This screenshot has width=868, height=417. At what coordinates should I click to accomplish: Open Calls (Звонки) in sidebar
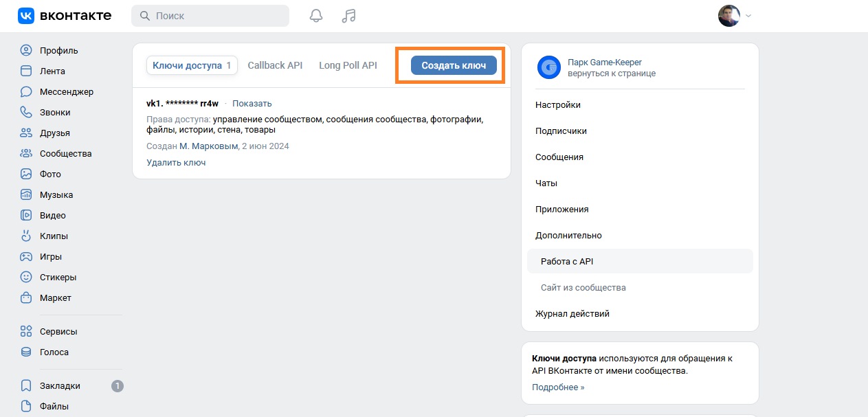click(55, 112)
